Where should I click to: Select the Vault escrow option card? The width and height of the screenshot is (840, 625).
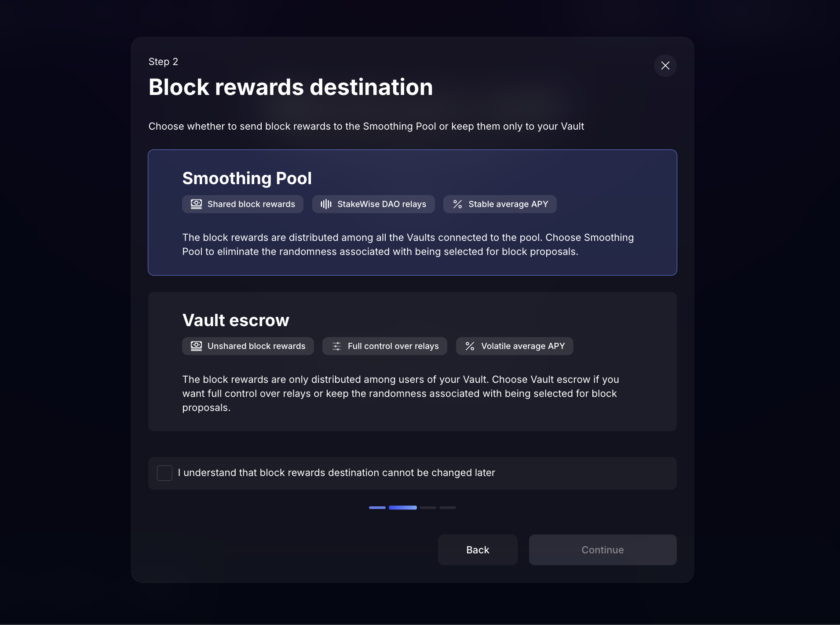412,361
